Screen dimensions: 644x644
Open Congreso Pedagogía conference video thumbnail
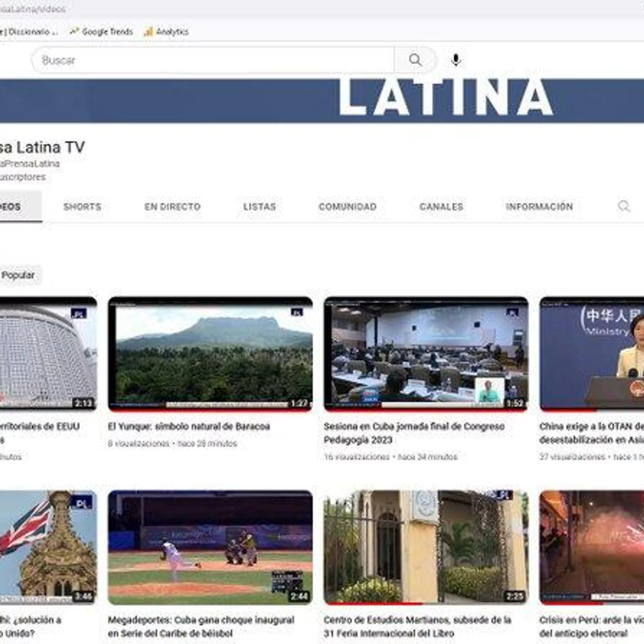tap(426, 354)
